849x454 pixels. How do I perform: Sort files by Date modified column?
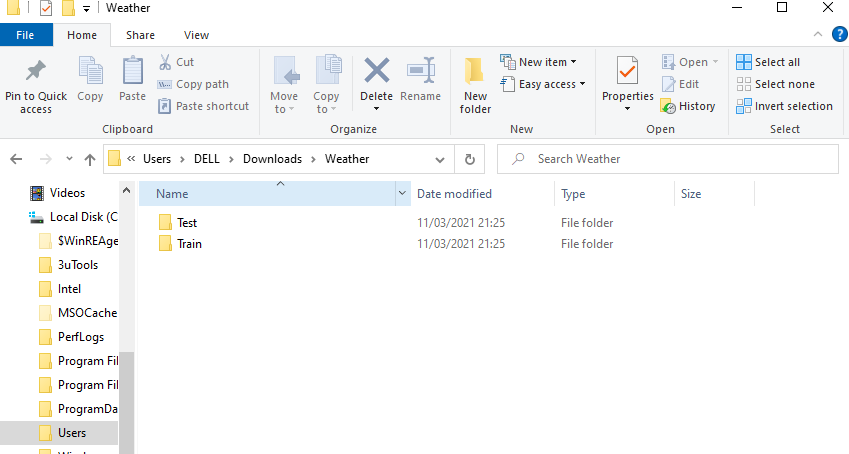click(454, 194)
